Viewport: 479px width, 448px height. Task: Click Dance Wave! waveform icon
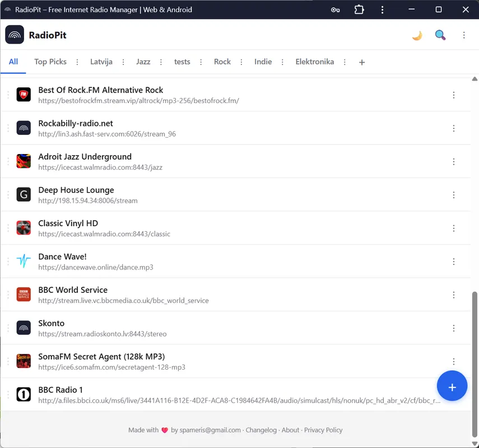pyautogui.click(x=24, y=261)
